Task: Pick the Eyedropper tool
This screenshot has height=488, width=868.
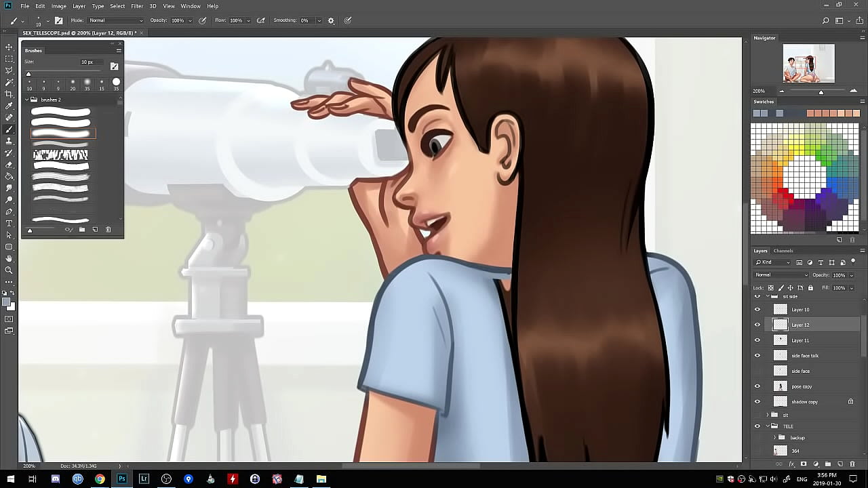Action: tap(9, 106)
